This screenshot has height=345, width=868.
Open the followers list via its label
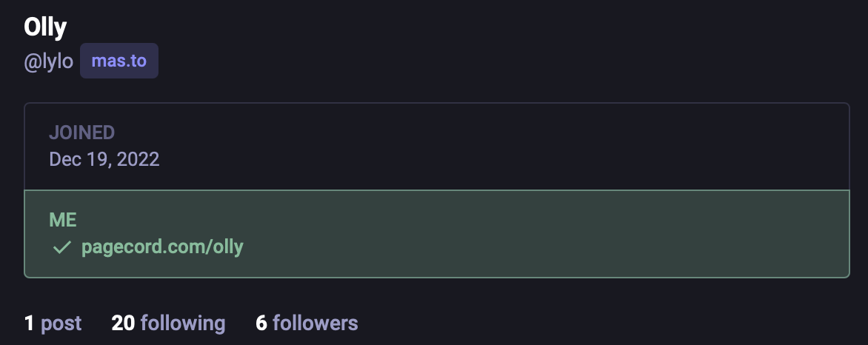pyautogui.click(x=315, y=323)
